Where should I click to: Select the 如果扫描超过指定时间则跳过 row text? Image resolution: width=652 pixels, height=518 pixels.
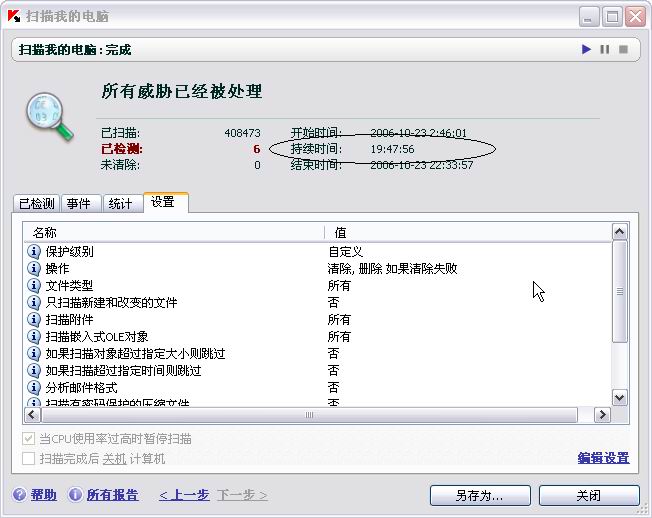(123, 370)
